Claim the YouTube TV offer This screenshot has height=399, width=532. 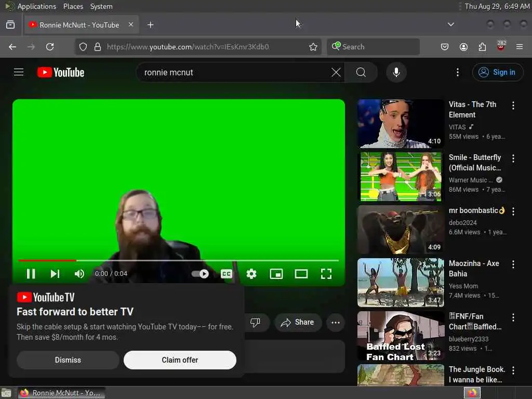(x=180, y=360)
